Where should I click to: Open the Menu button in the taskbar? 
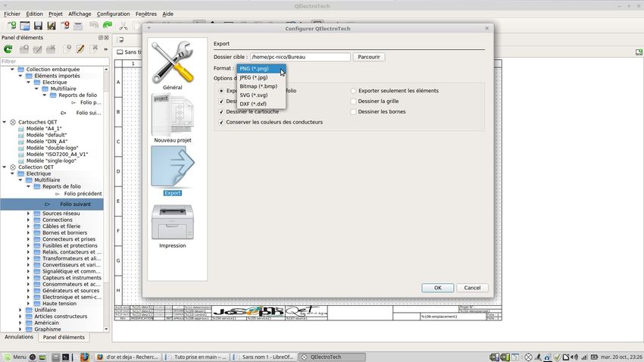(14, 357)
